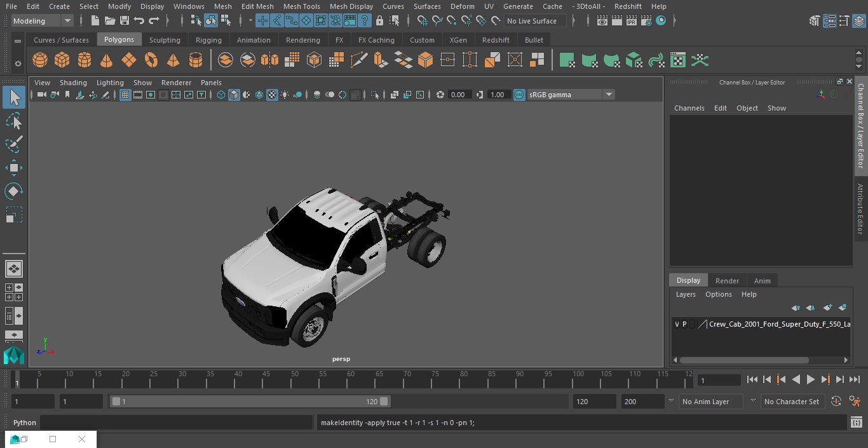Open the Channel Box / Layer Editor side tab
The width and height of the screenshot is (868, 448).
pyautogui.click(x=860, y=125)
